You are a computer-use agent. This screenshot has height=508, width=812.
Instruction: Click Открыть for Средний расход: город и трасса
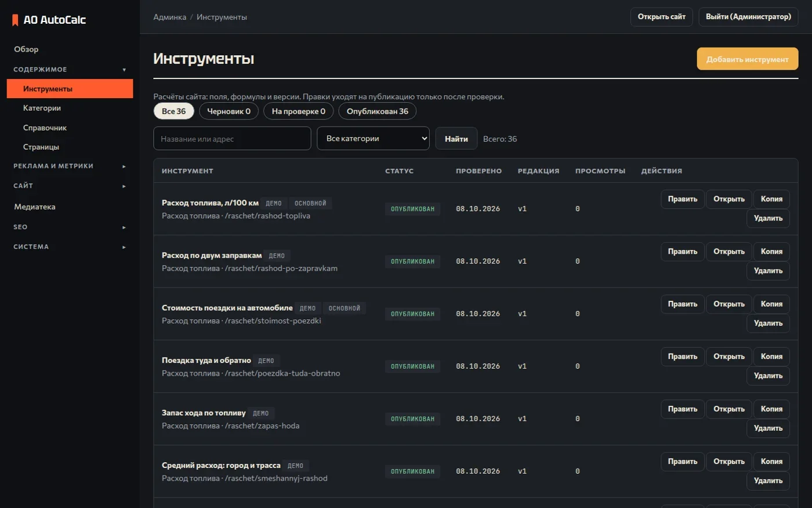point(729,462)
